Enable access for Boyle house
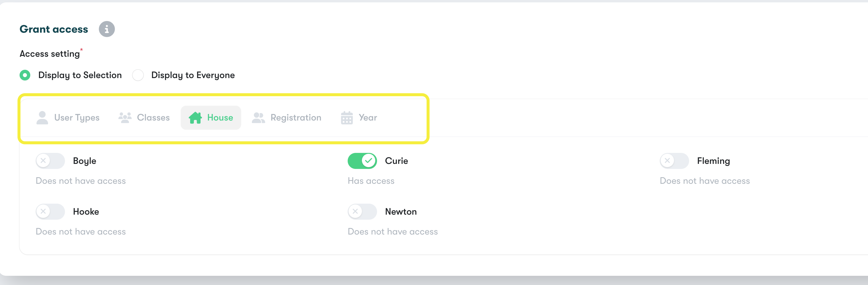Screen dimensions: 868x285 coord(50,161)
